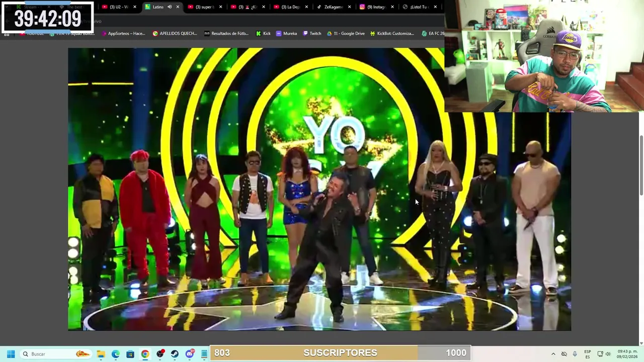Viewport: 644px width, 362px height.
Task: Launch Microsoft Edge from the taskbar
Action: point(115,354)
